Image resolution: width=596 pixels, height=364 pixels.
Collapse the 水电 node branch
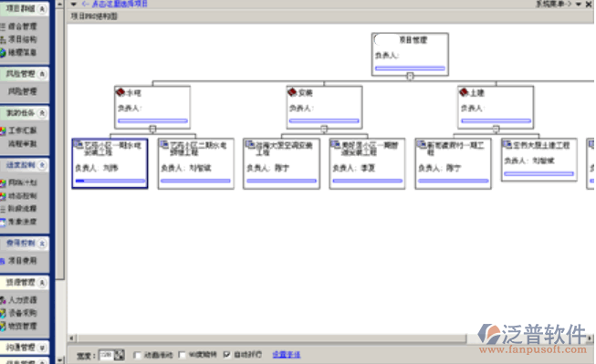click(152, 130)
